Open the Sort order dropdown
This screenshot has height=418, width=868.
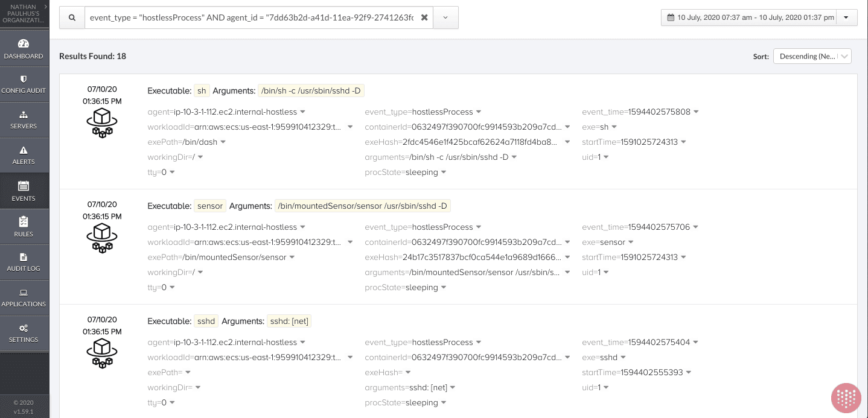click(x=812, y=56)
